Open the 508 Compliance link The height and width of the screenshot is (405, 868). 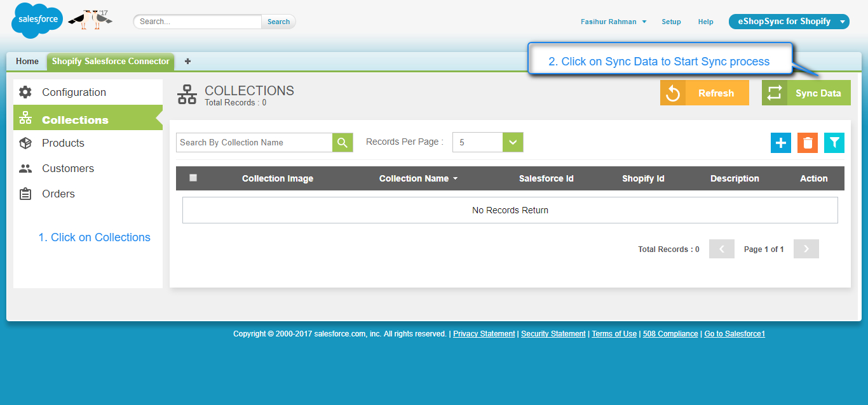670,334
